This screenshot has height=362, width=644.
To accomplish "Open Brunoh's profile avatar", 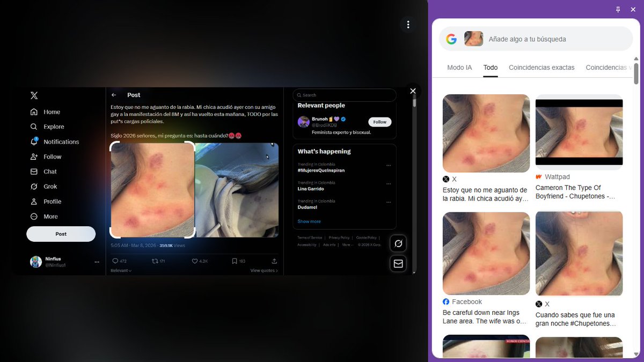I will click(x=304, y=122).
